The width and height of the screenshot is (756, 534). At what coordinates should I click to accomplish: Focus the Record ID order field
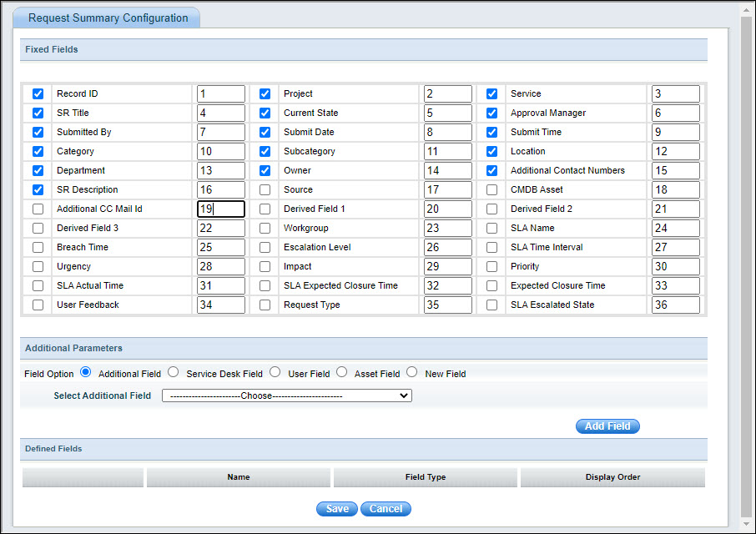click(x=221, y=94)
